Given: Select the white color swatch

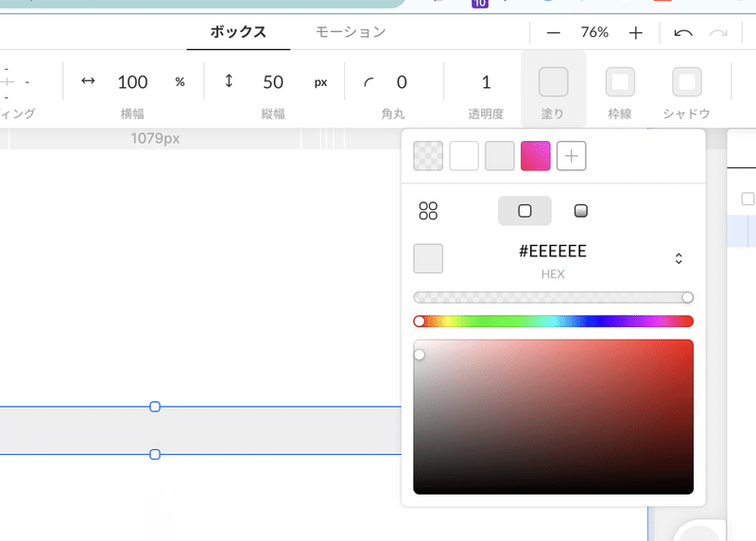Looking at the screenshot, I should coord(464,156).
